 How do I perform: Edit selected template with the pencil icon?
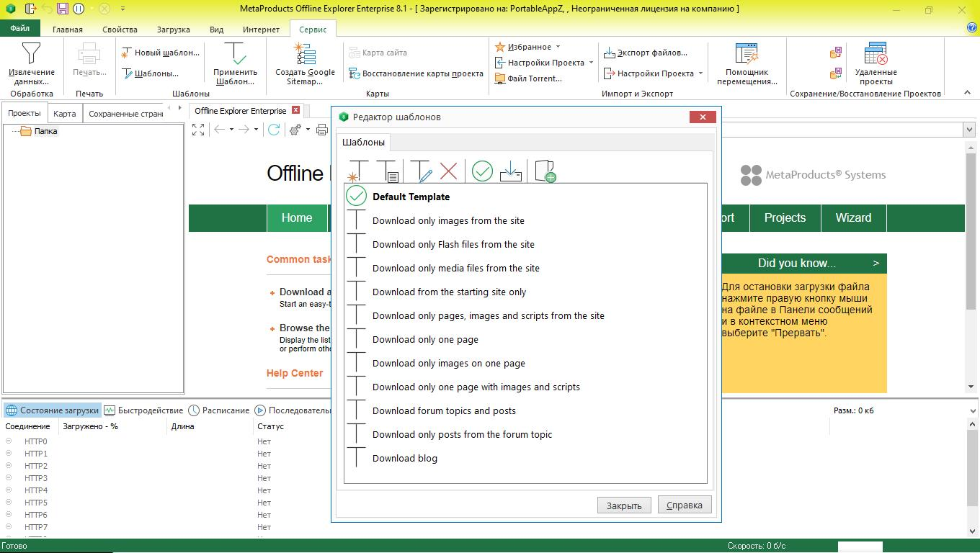point(421,171)
